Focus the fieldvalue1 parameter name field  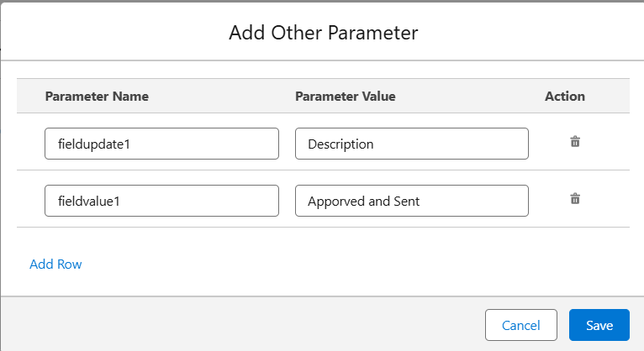161,201
